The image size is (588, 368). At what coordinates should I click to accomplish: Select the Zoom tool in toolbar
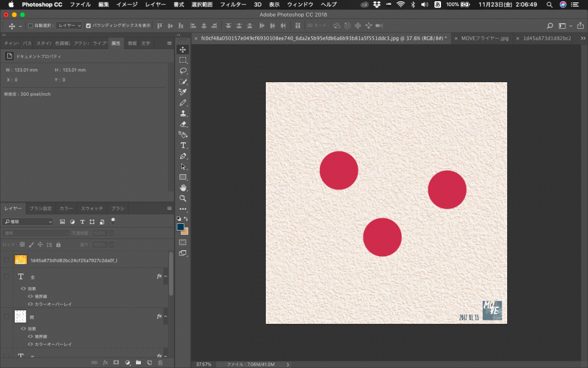click(183, 198)
